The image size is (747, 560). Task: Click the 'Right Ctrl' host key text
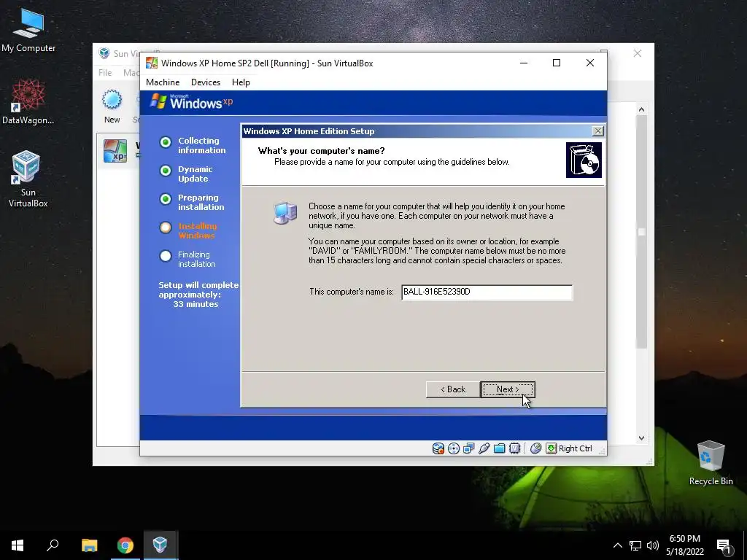(x=575, y=448)
